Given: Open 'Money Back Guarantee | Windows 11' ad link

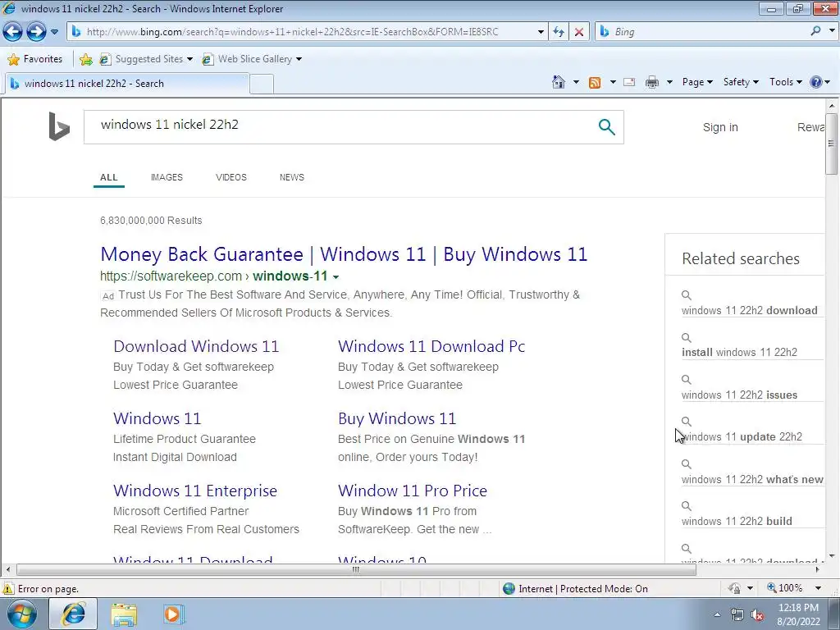Looking at the screenshot, I should pyautogui.click(x=344, y=254).
